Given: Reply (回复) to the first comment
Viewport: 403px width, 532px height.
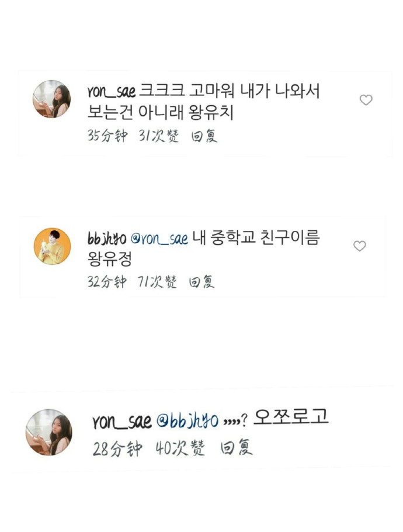Looking at the screenshot, I should coord(204,136).
